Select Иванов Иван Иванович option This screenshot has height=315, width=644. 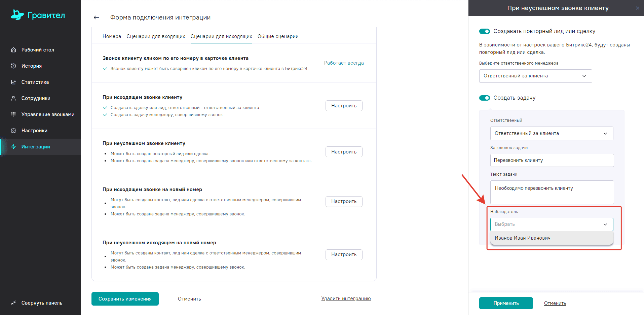[x=523, y=238]
